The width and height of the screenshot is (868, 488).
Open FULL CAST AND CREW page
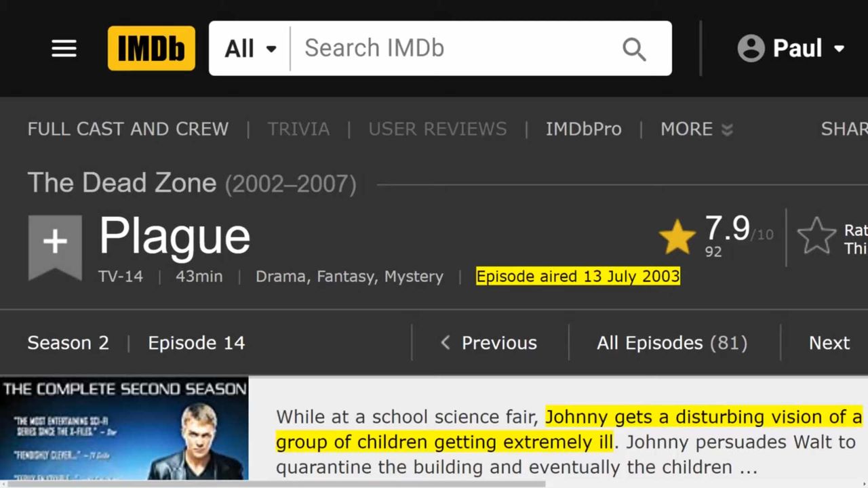tap(128, 129)
